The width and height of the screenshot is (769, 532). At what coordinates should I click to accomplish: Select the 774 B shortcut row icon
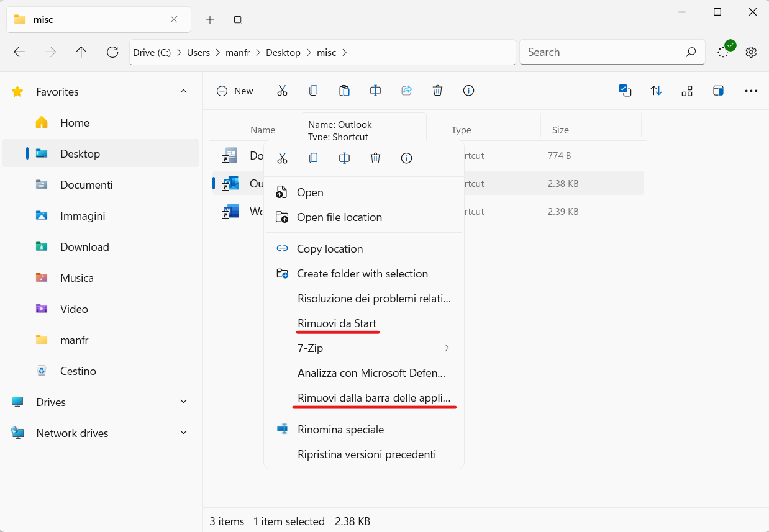[230, 156]
